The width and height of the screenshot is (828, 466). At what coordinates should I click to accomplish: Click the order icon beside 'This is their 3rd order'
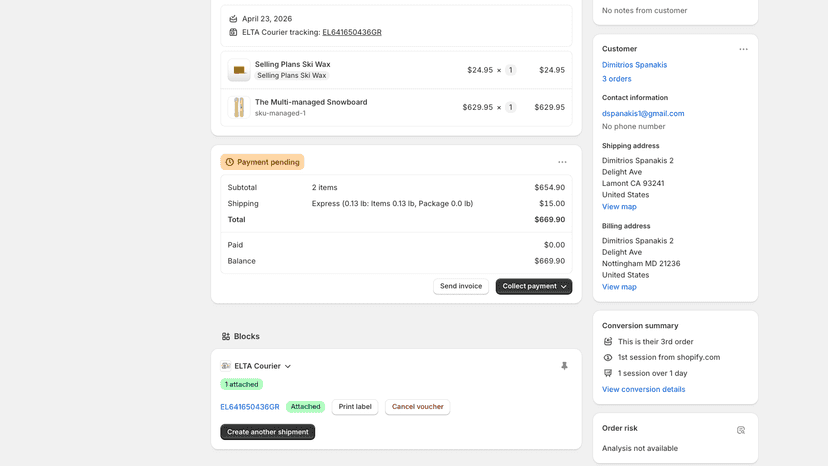tap(608, 342)
